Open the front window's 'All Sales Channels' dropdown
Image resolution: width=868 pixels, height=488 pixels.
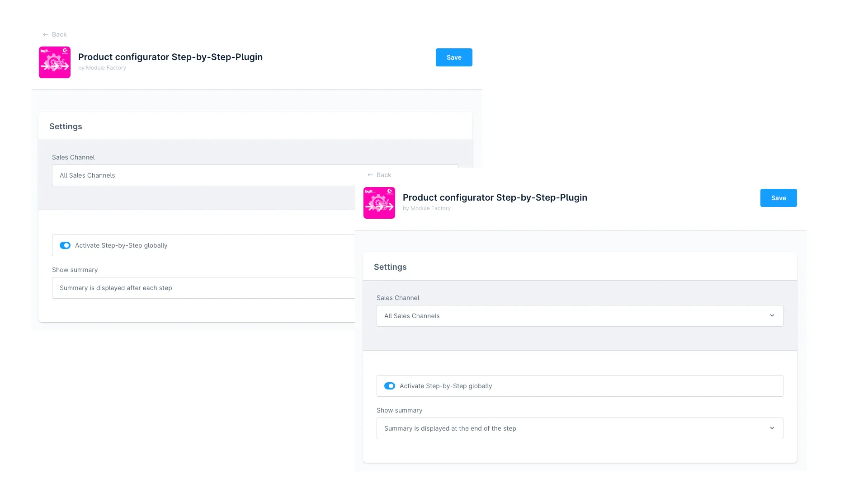click(x=579, y=316)
